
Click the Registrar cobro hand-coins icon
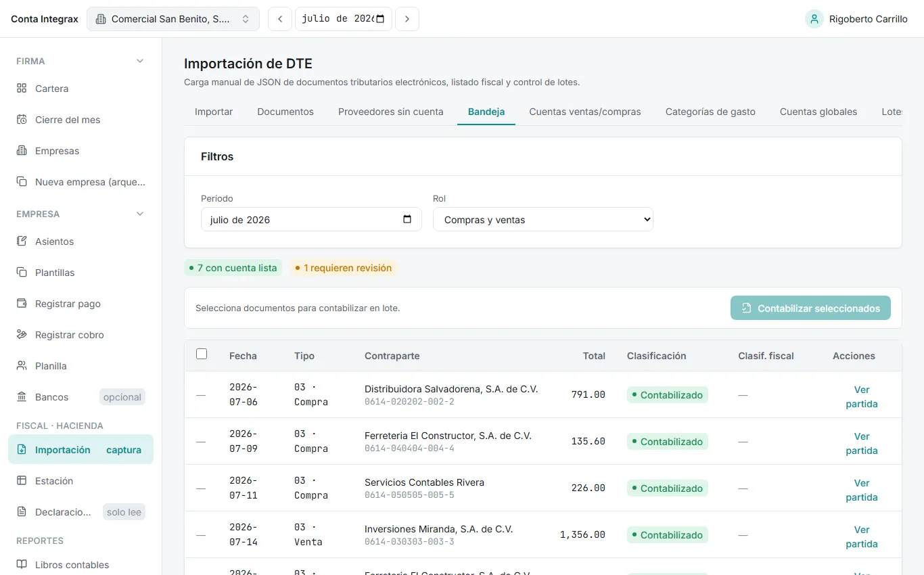click(x=22, y=335)
